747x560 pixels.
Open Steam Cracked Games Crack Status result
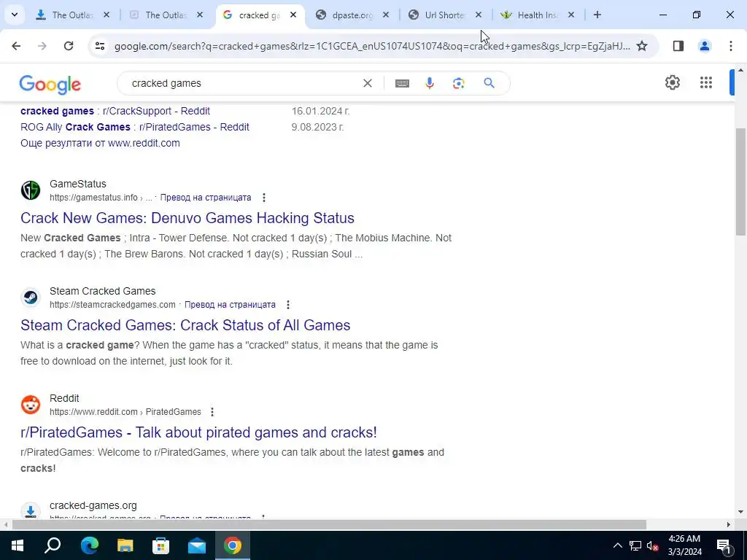(185, 325)
